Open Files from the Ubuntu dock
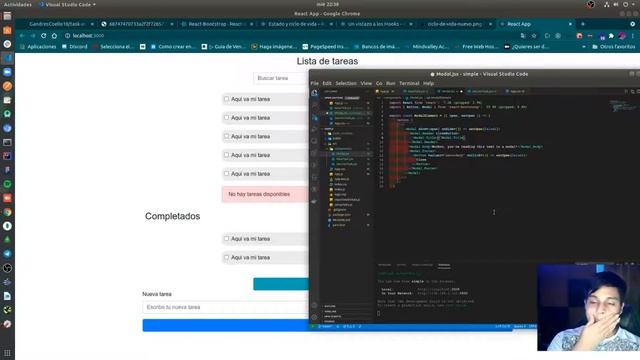Viewport: 640px width, 360px height. (x=7, y=16)
